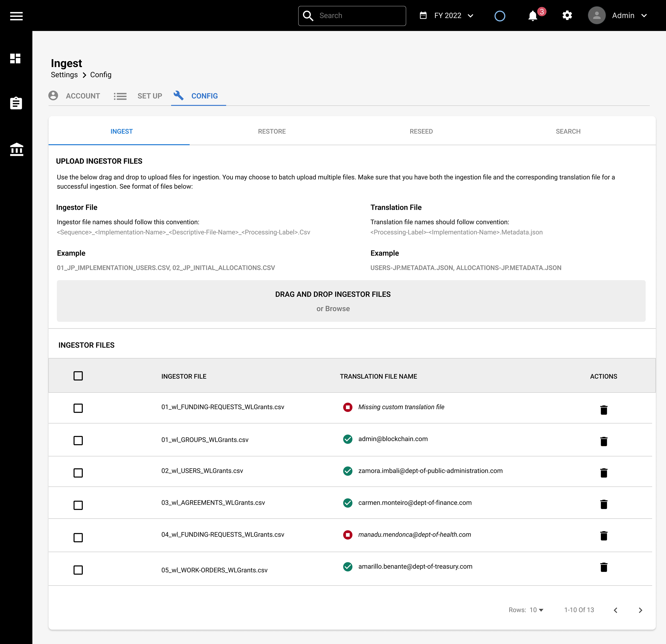The image size is (666, 644).
Task: Click the drag and drop ingestor files zone
Action: click(351, 301)
